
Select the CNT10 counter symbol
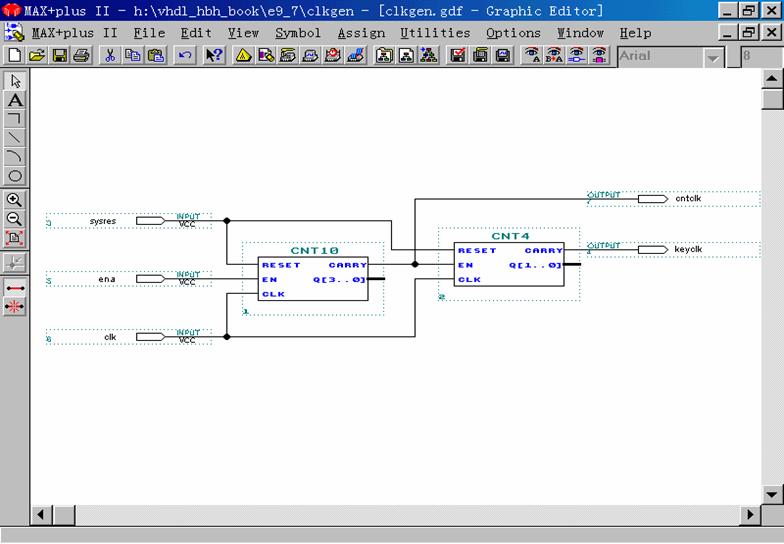(313, 278)
